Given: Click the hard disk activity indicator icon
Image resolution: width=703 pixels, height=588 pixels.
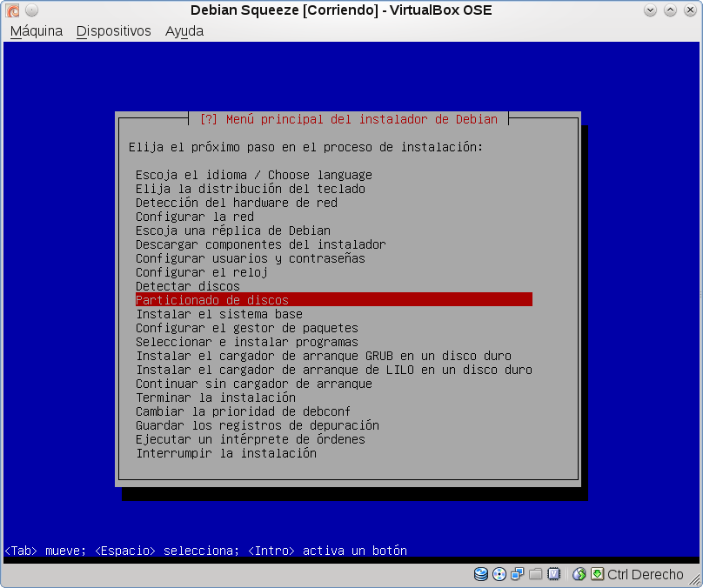Looking at the screenshot, I should [480, 574].
